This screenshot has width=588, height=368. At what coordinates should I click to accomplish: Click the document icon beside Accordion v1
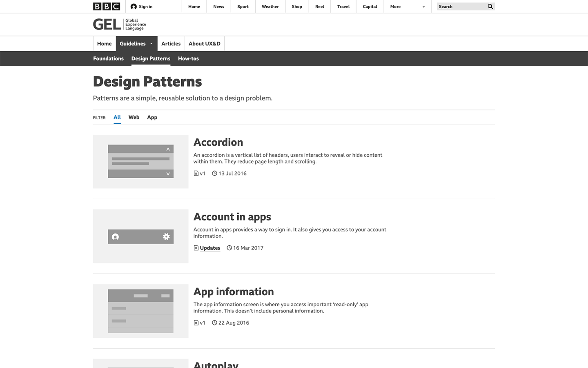pos(196,173)
